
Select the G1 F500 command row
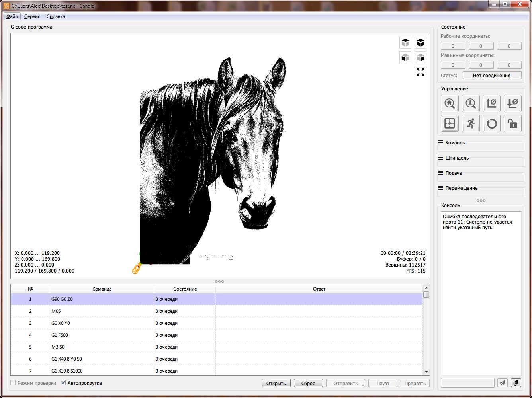(x=217, y=335)
